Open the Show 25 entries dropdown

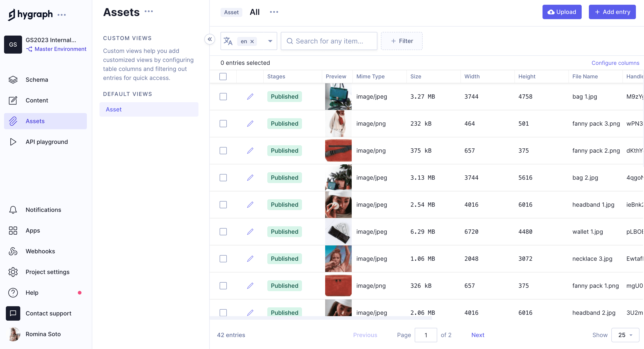(625, 335)
